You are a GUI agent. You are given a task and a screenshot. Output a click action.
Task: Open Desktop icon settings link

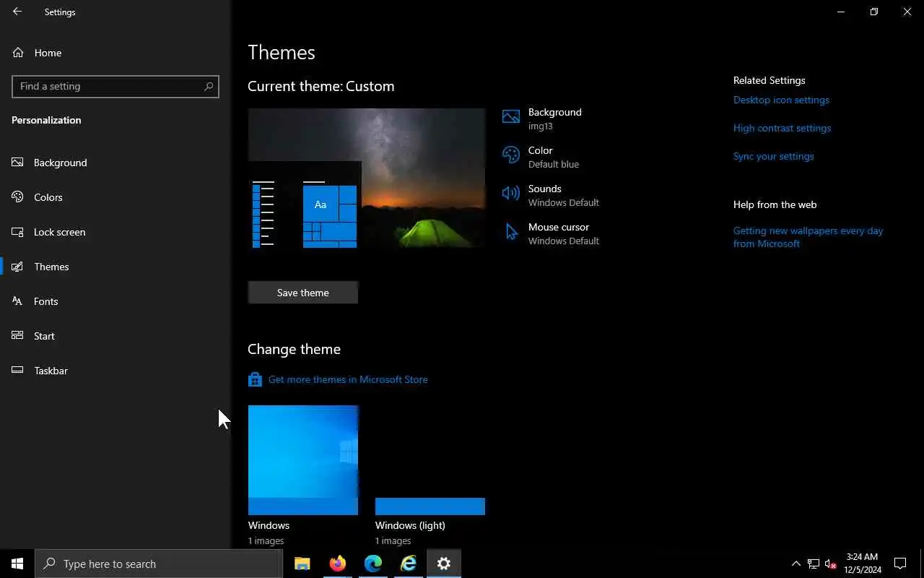click(781, 100)
